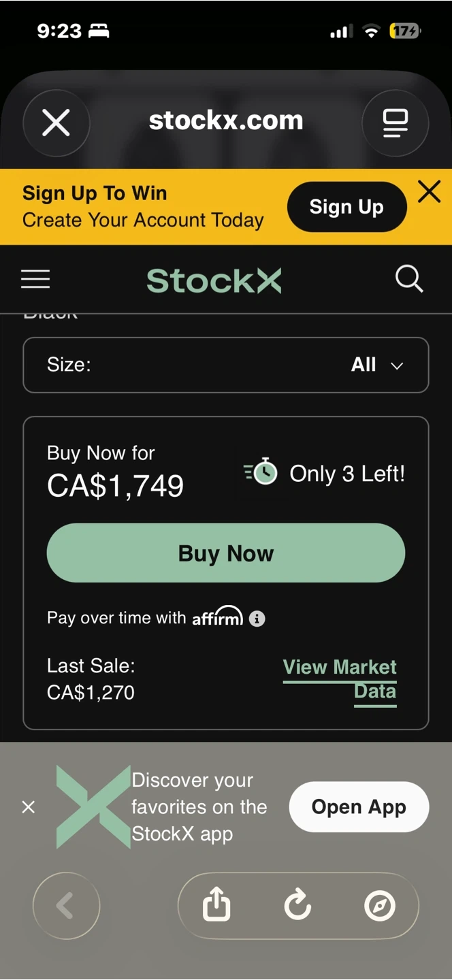Close the in-app browser with X
452x980 pixels.
[56, 123]
